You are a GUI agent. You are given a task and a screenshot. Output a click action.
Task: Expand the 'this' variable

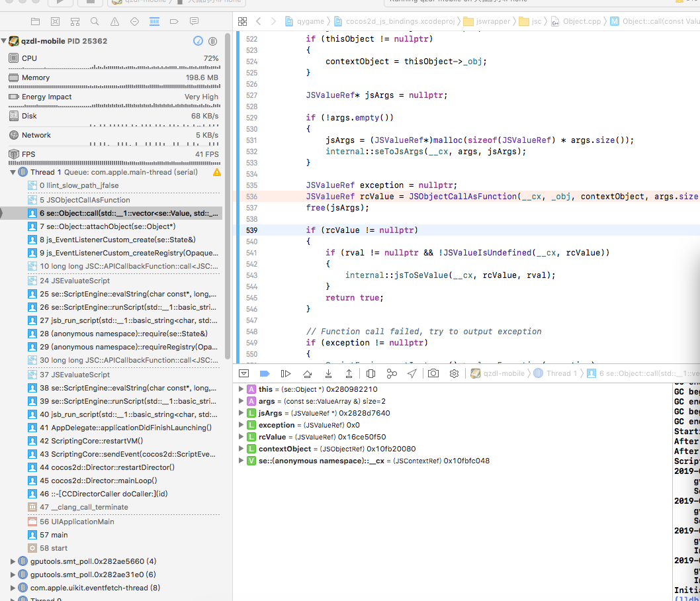click(x=241, y=389)
